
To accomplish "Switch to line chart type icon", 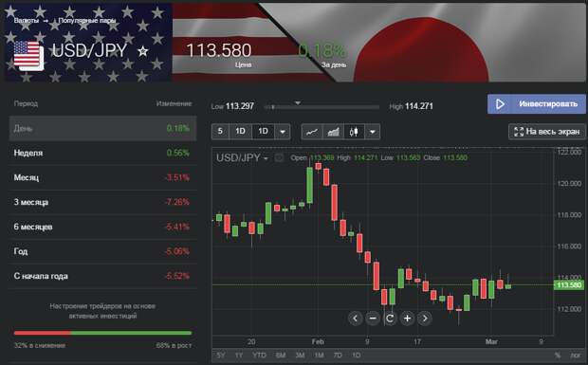I will (x=312, y=132).
